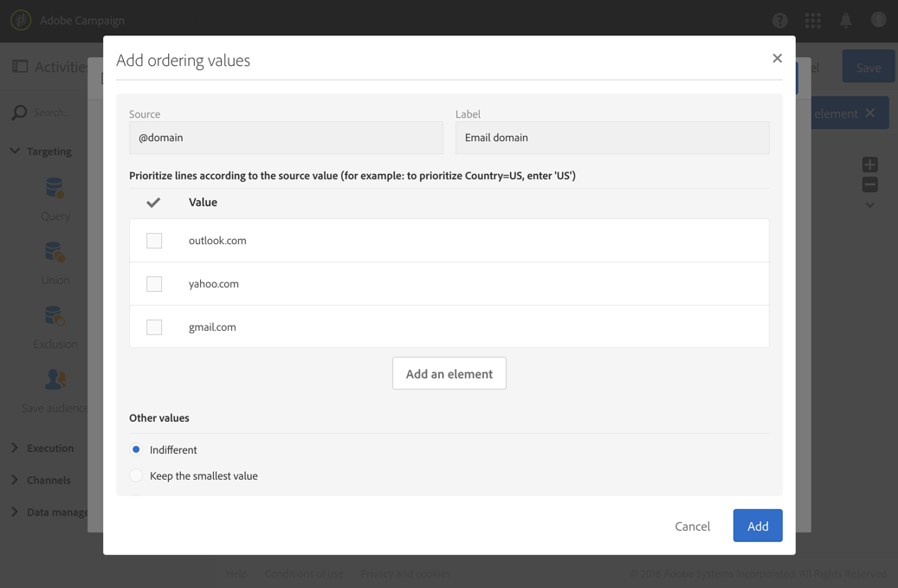Collapse the Targeting section

[x=15, y=151]
